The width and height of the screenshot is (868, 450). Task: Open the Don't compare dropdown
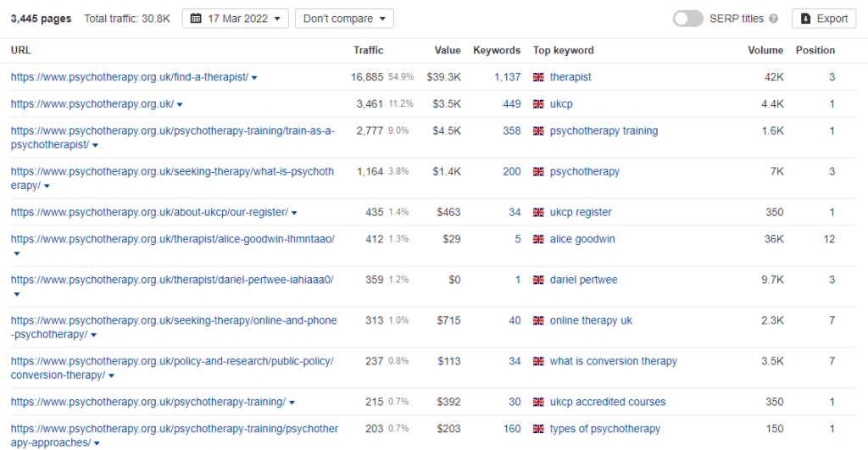pos(344,19)
